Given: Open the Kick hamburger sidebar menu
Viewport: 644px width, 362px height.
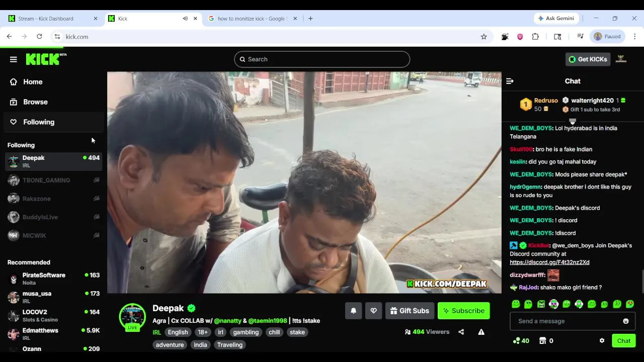Looking at the screenshot, I should (14, 59).
